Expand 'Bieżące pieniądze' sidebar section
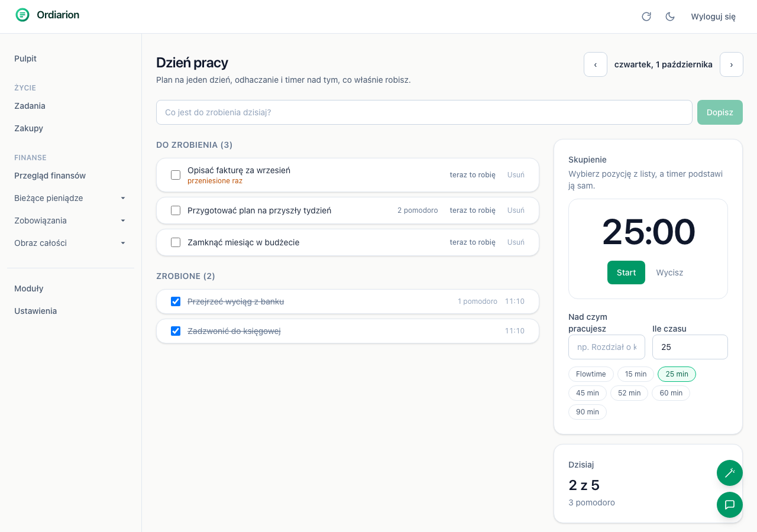The image size is (757, 532). 70,198
